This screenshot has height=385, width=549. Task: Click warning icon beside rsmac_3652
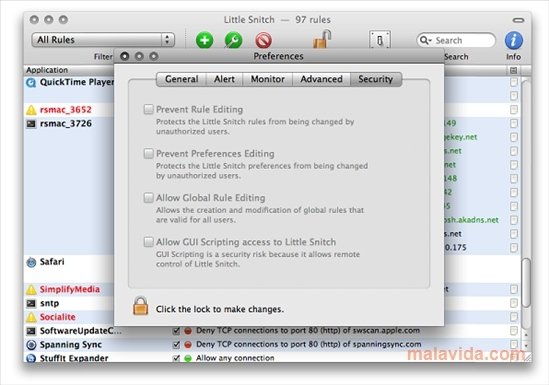tap(31, 110)
